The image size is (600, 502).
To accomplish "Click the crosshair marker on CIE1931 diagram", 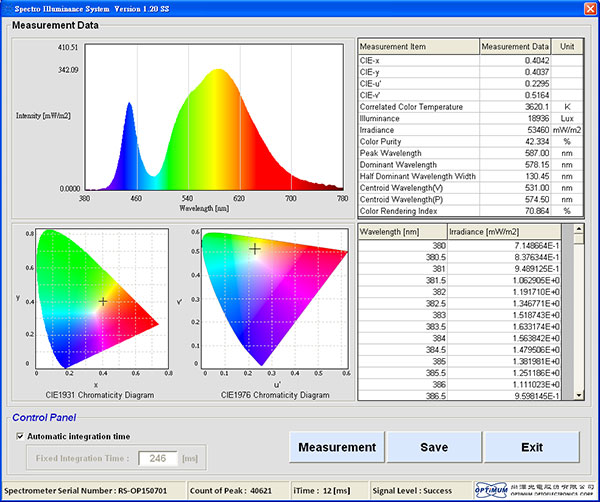I will (x=103, y=302).
